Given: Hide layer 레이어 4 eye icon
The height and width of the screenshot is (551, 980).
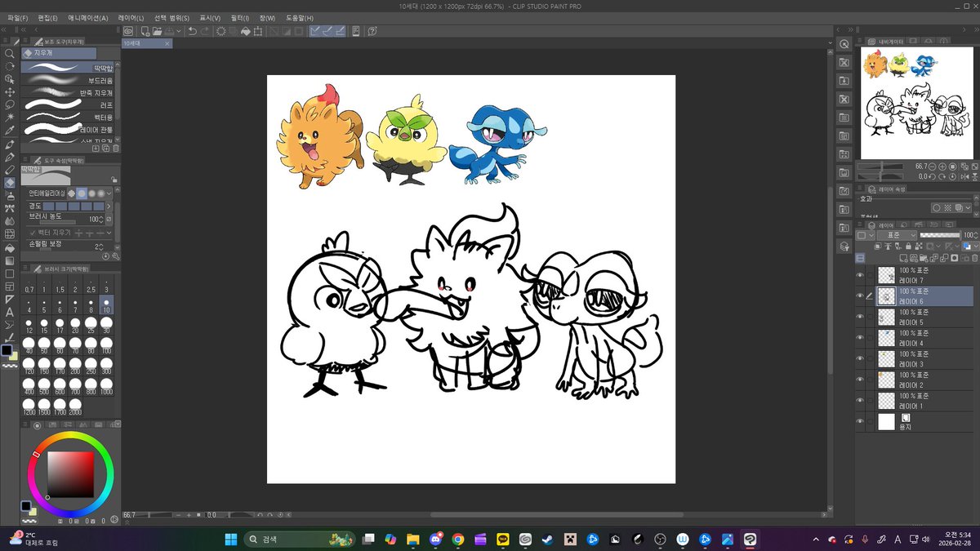Looking at the screenshot, I should click(860, 337).
